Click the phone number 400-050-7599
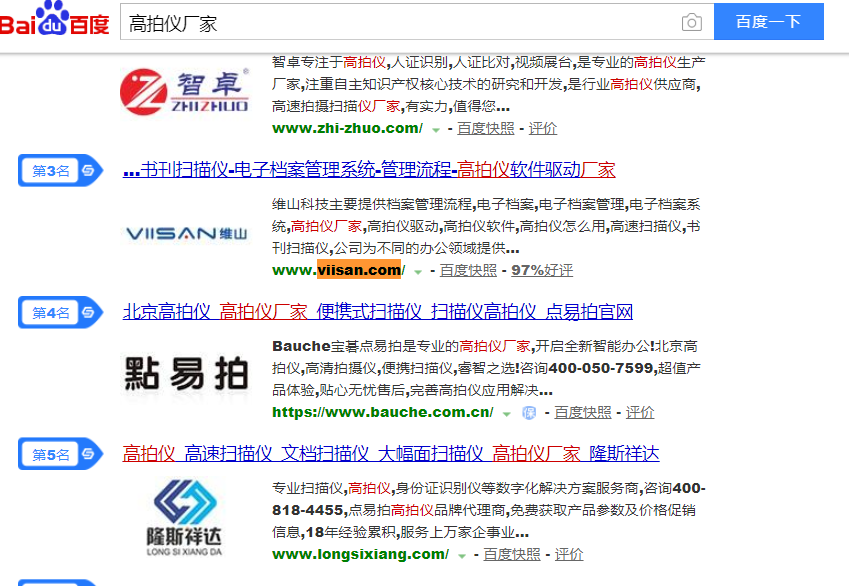 click(x=601, y=368)
